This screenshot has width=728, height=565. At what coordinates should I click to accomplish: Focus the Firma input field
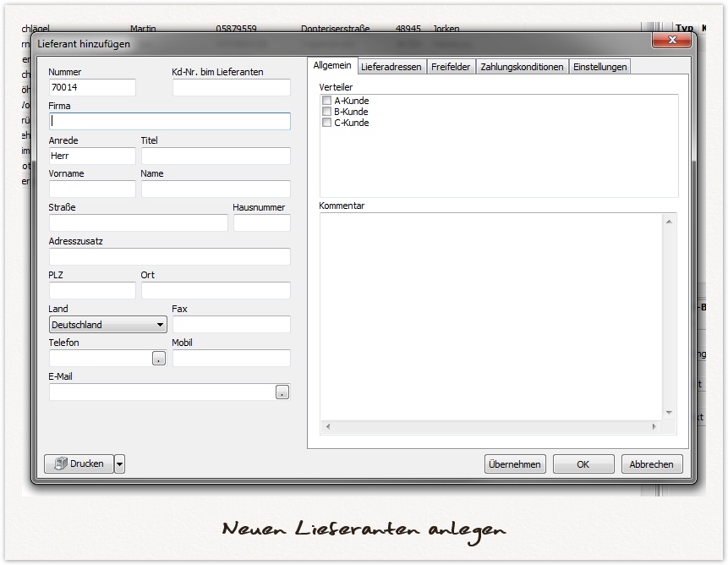pyautogui.click(x=169, y=121)
